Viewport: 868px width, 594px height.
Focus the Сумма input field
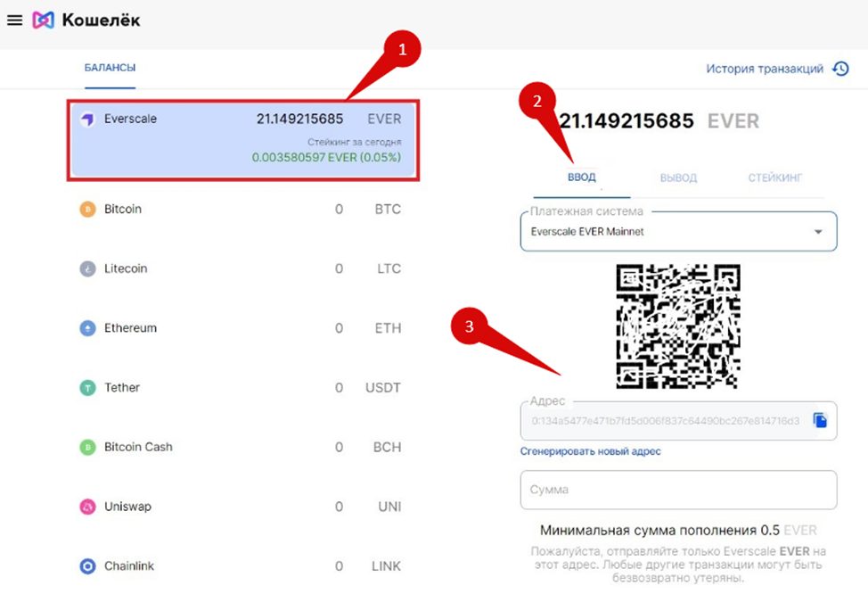tap(679, 490)
